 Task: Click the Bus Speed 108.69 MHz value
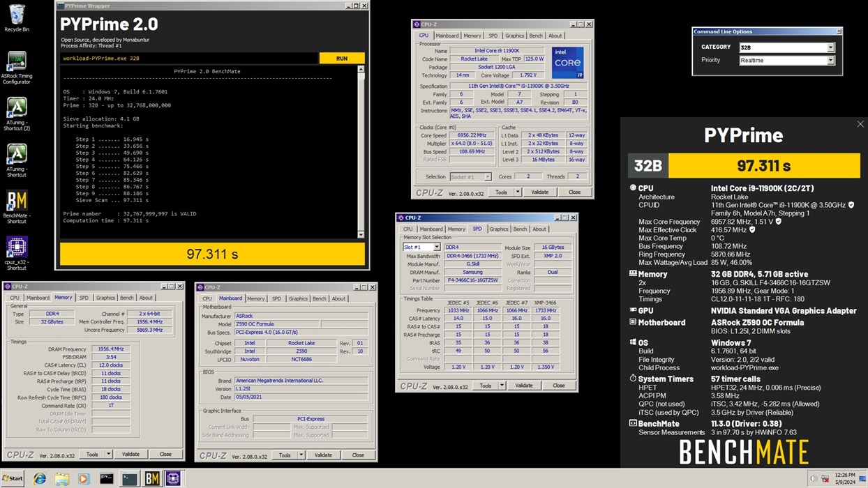472,151
